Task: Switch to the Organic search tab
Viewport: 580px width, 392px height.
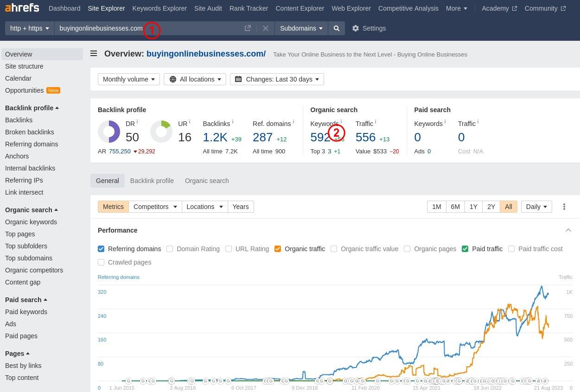Action: pyautogui.click(x=207, y=181)
